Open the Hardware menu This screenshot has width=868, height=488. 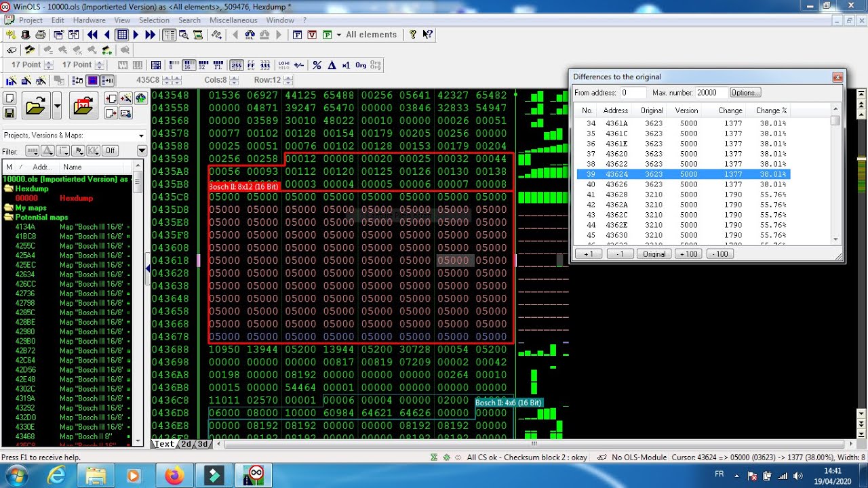89,20
